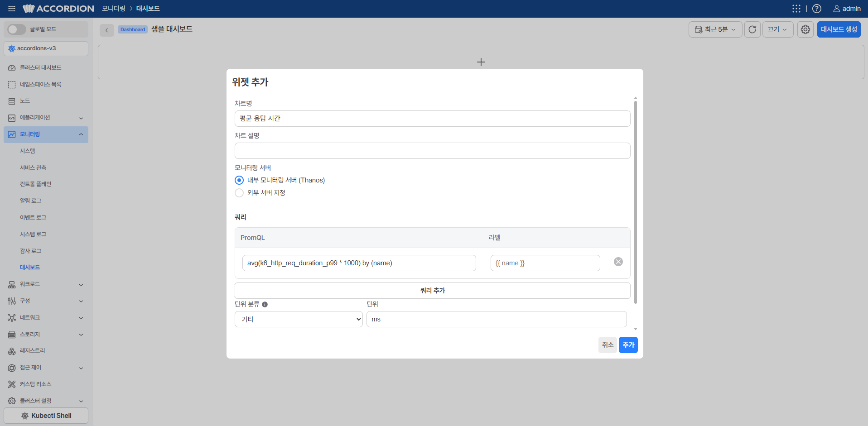This screenshot has width=868, height=426.
Task: Click the 추가 button
Action: point(628,345)
